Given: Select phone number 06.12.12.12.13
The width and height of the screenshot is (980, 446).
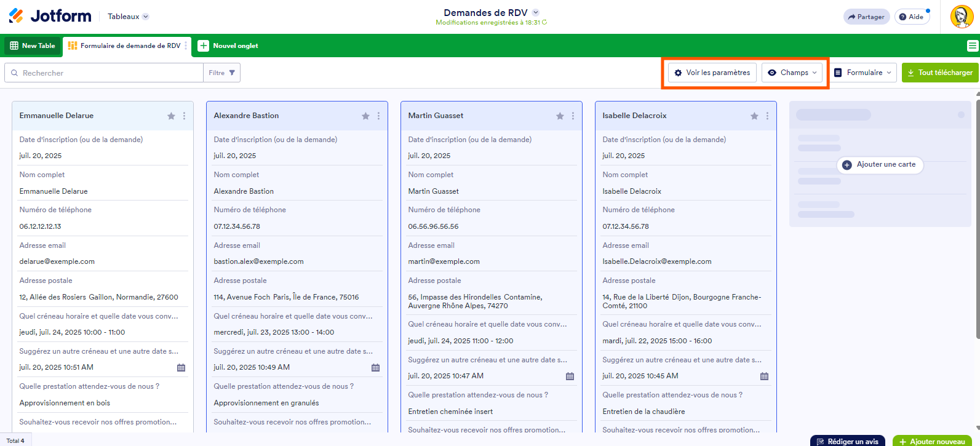Looking at the screenshot, I should (40, 226).
